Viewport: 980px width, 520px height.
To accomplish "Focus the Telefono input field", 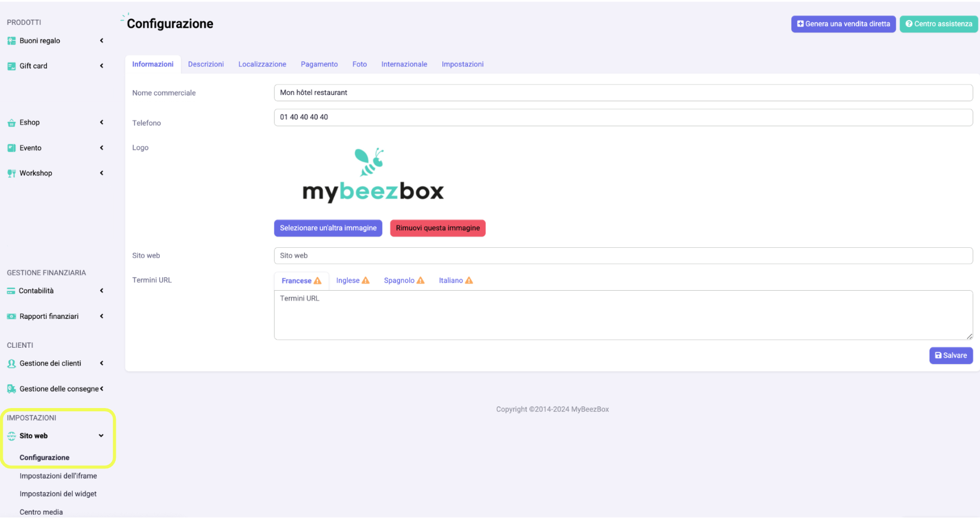I will [x=623, y=117].
